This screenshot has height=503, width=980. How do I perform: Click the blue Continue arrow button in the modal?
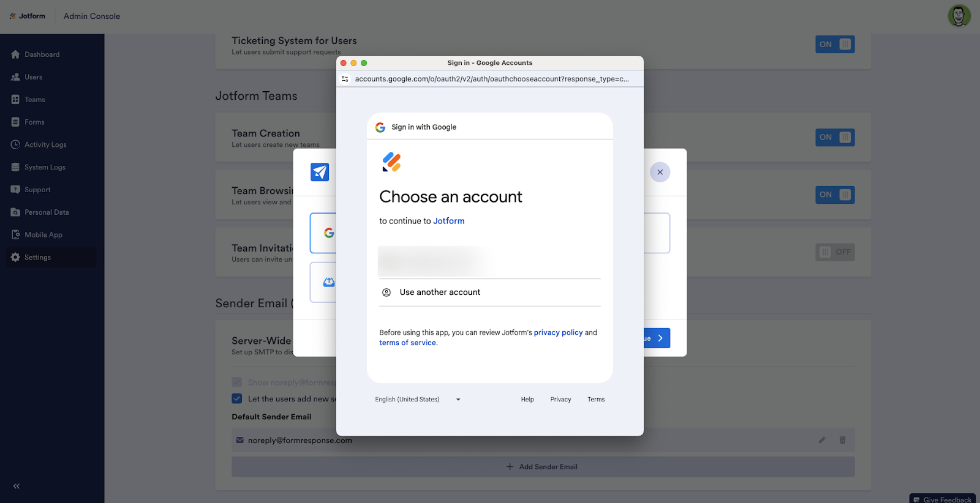(657, 338)
